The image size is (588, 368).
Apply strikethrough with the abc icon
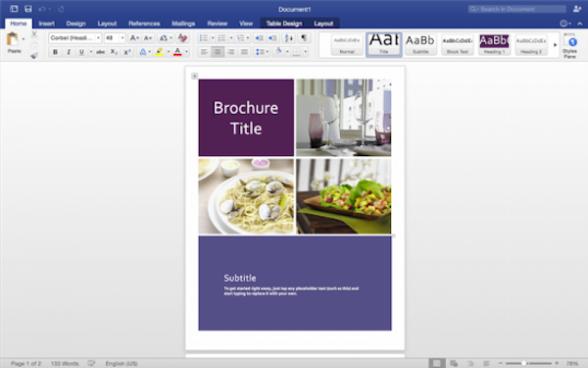click(101, 52)
